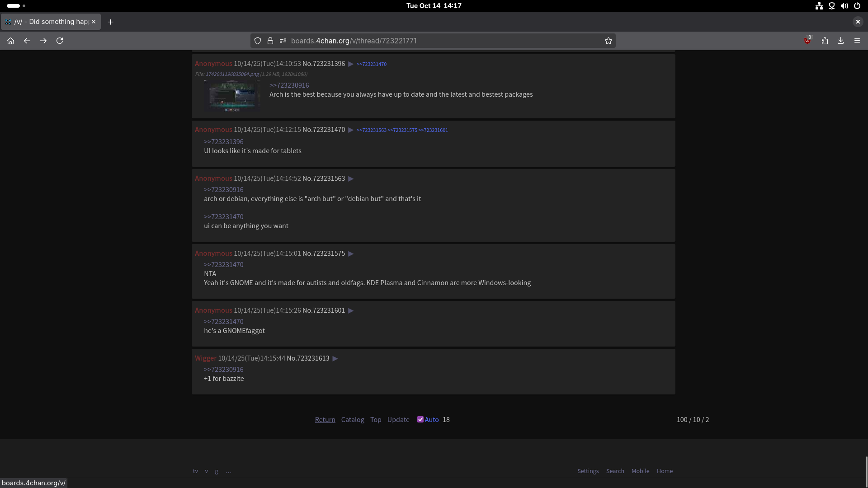Reload the current page
Image resolution: width=868 pixels, height=488 pixels.
click(x=60, y=41)
